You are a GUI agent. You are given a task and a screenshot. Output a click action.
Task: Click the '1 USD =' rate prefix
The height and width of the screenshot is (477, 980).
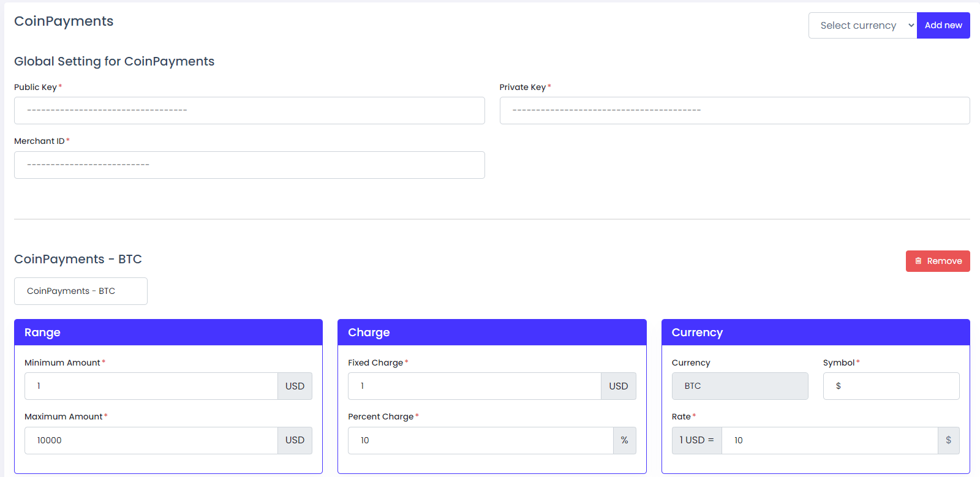click(x=697, y=440)
